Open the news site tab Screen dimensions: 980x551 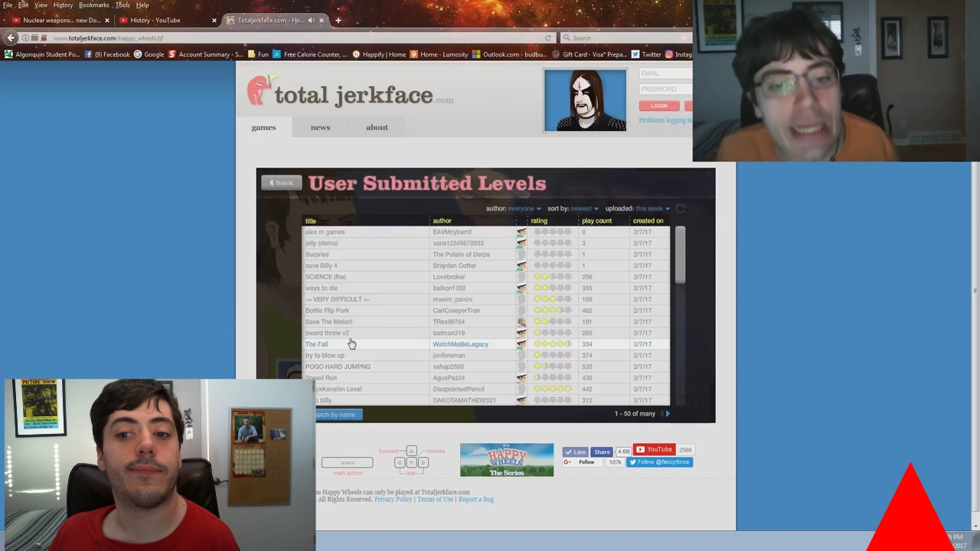[320, 127]
